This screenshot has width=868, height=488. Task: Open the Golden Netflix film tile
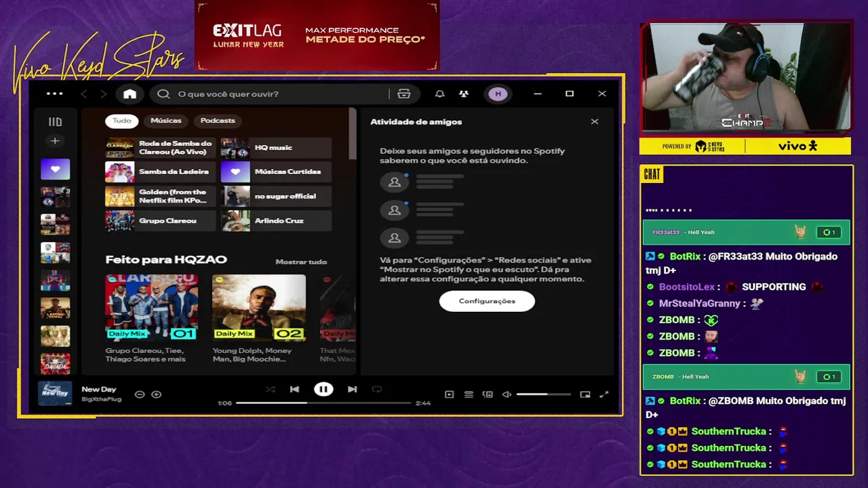(x=160, y=196)
